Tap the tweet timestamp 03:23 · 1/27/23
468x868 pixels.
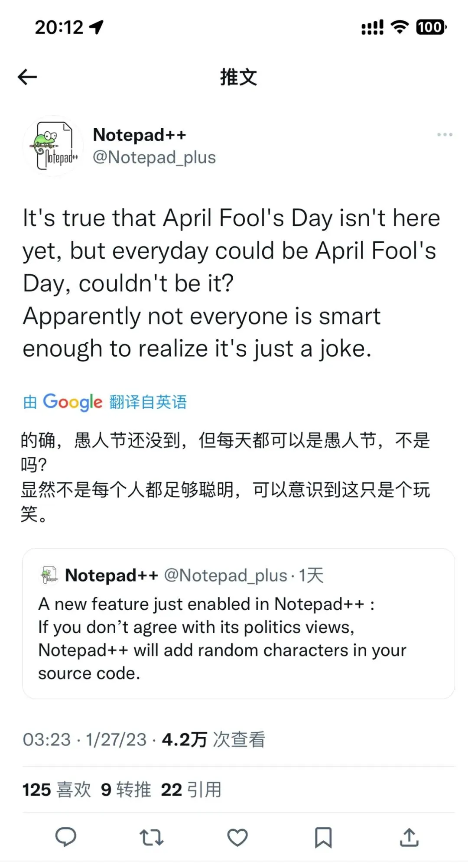84,739
